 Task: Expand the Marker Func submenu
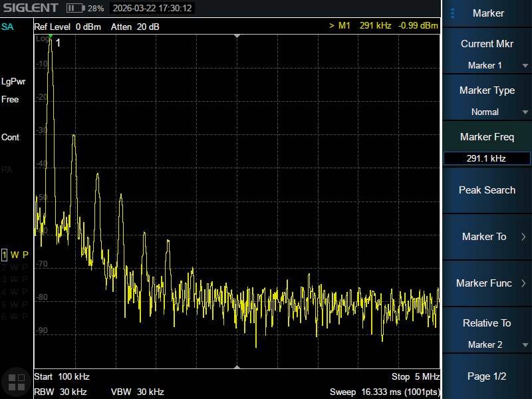pyautogui.click(x=487, y=283)
